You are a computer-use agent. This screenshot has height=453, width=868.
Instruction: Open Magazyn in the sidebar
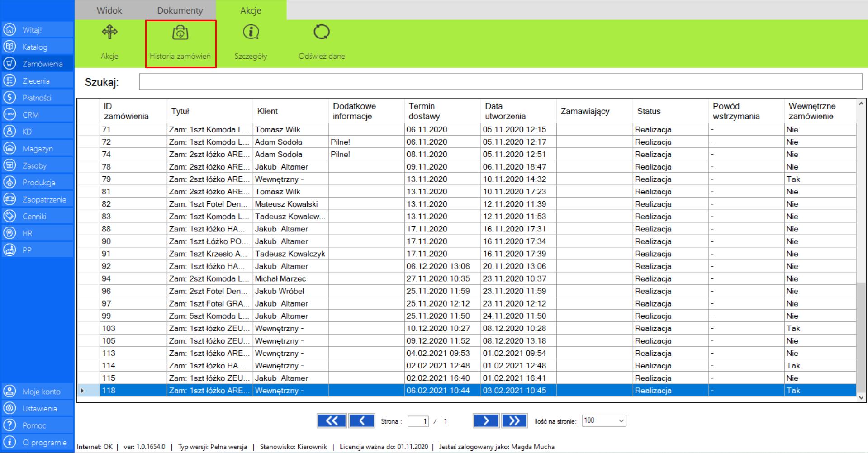point(37,149)
